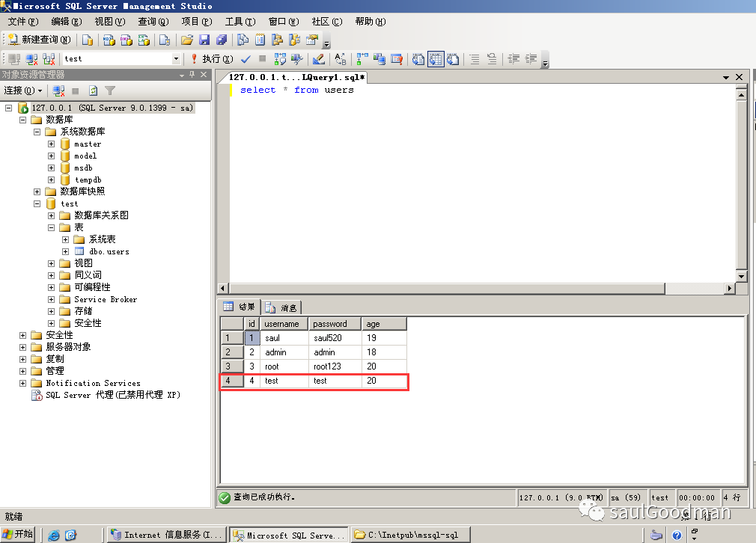The width and height of the screenshot is (756, 543).
Task: Open the database selector dropdown showing test
Action: click(x=176, y=59)
